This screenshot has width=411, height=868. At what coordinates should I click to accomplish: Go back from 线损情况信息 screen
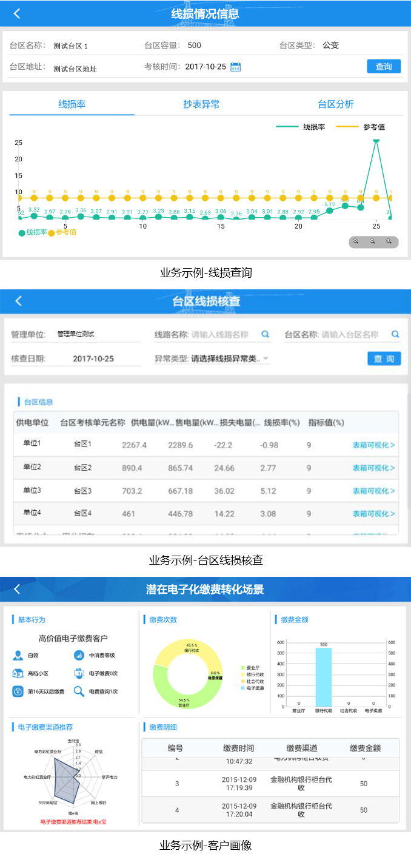pyautogui.click(x=17, y=13)
